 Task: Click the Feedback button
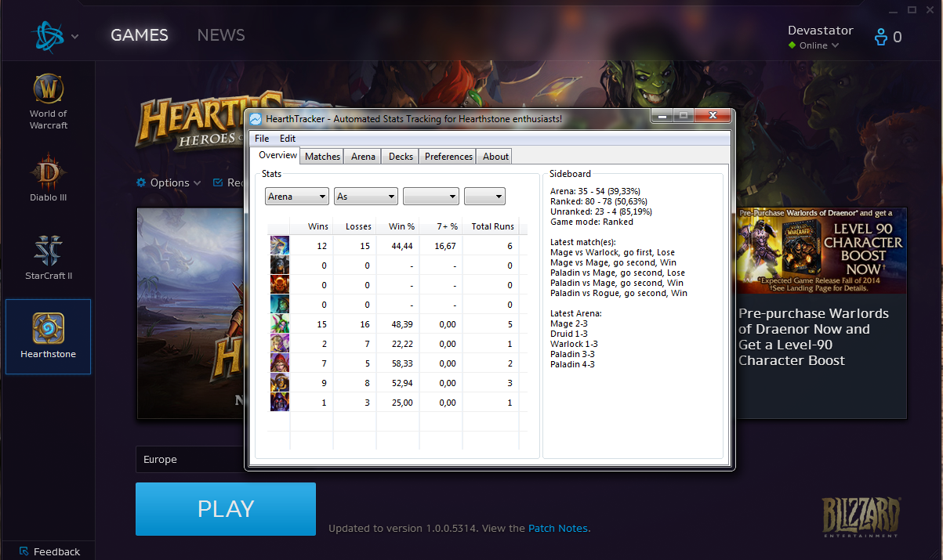coord(49,551)
